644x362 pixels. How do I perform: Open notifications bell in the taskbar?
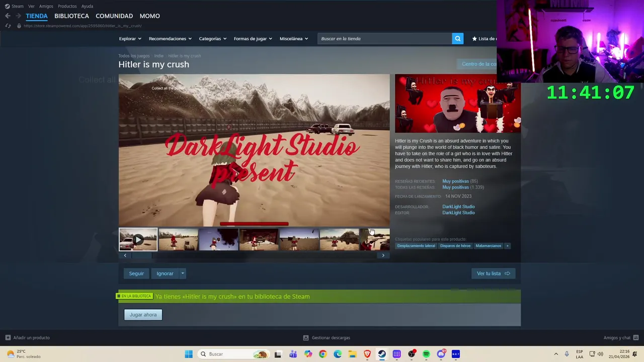click(x=635, y=354)
